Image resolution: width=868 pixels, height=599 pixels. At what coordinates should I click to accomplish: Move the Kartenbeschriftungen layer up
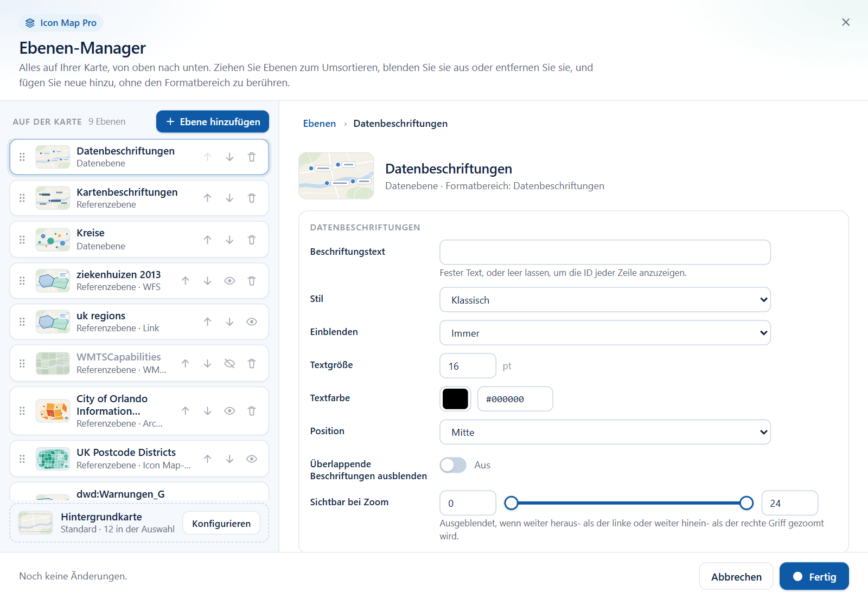coord(207,198)
